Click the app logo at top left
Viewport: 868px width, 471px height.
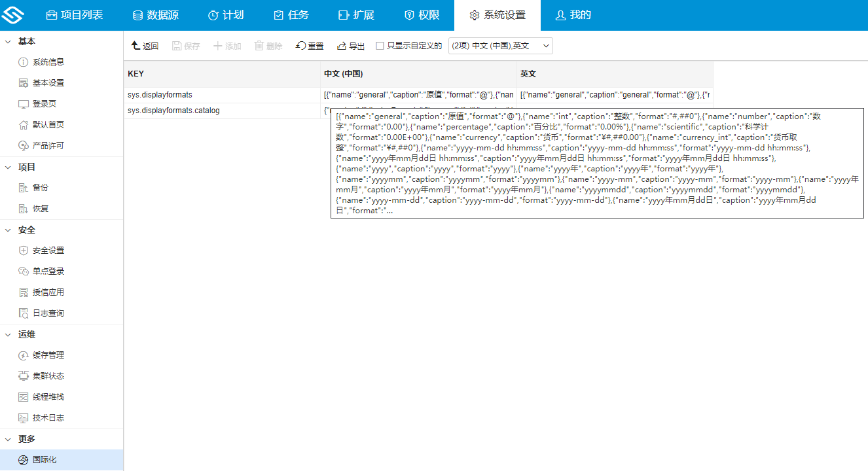(x=12, y=15)
